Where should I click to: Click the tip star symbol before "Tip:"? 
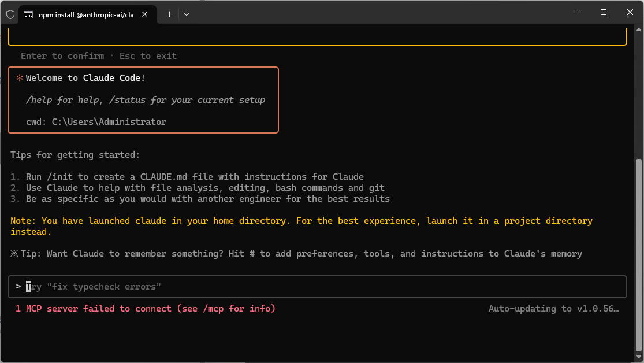[x=14, y=253]
